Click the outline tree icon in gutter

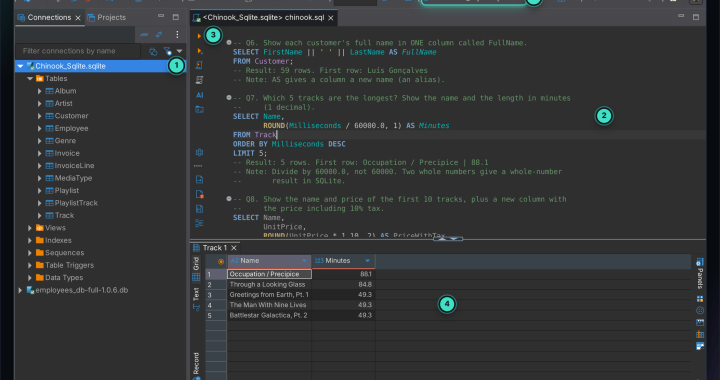click(199, 223)
